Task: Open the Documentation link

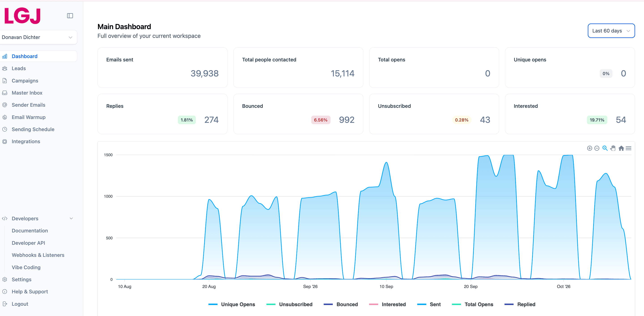Action: pos(30,231)
